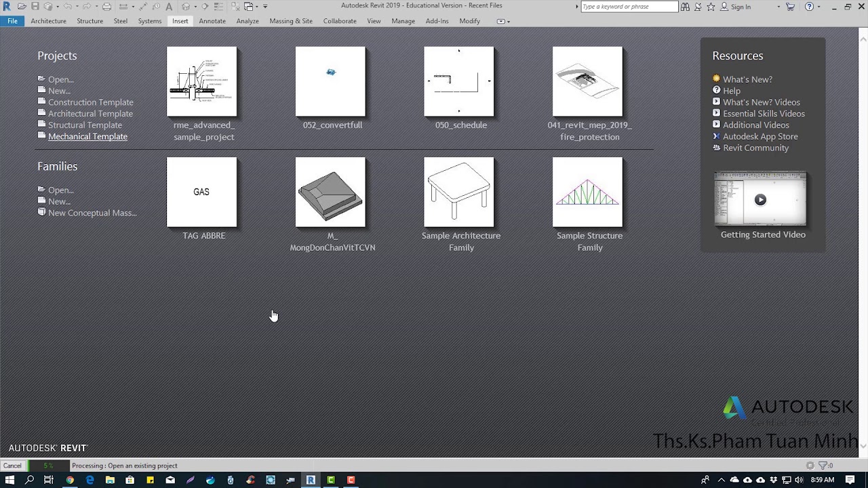Click the Revit icon in the taskbar

point(311,480)
